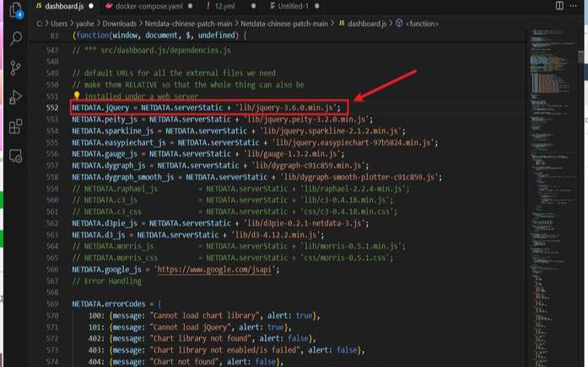Switch to the Untitled-1 tab
Image resolution: width=588 pixels, height=367 pixels.
pyautogui.click(x=293, y=6)
